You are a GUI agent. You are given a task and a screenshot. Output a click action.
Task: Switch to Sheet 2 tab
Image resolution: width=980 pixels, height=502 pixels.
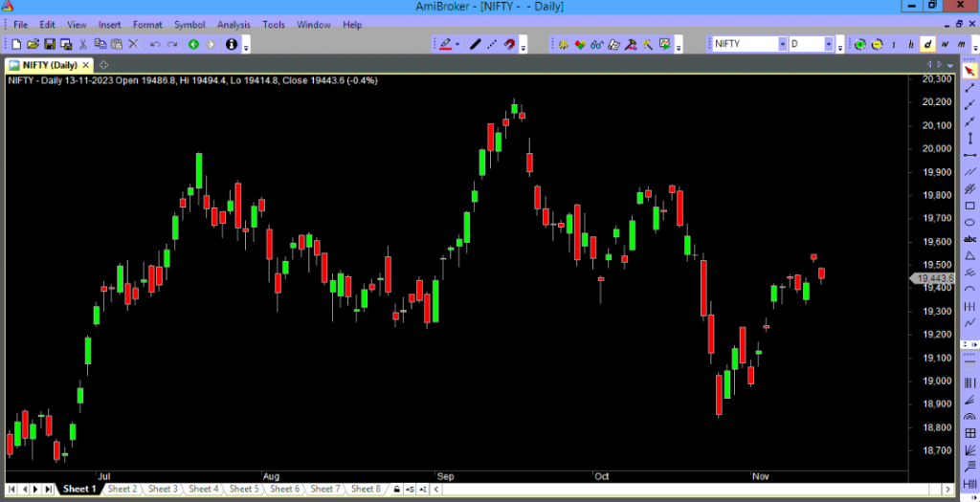[x=122, y=489]
